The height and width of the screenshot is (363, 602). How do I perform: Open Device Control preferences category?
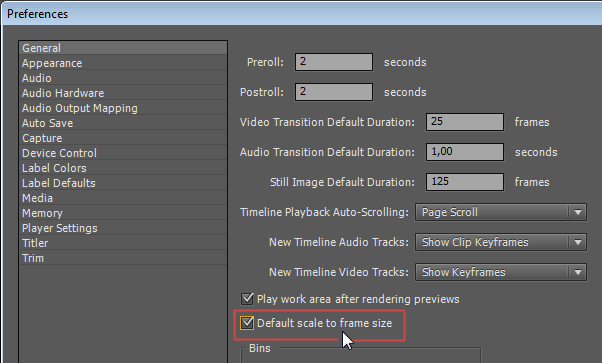click(123, 153)
